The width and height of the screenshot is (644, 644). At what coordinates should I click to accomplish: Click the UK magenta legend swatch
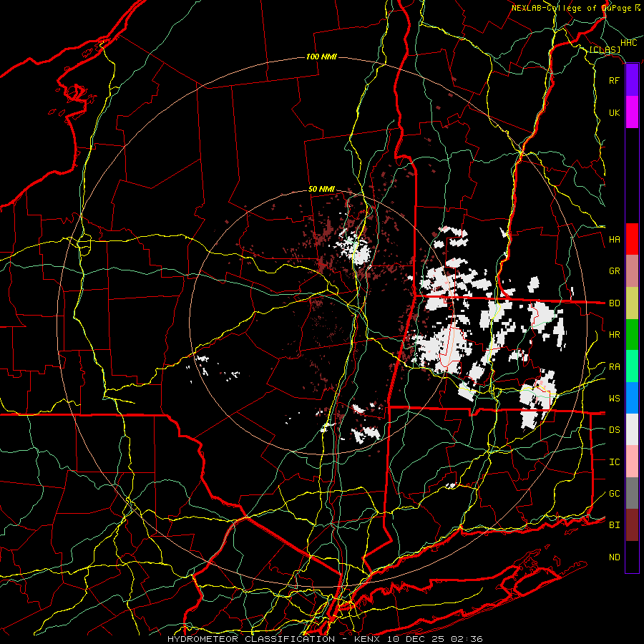(x=632, y=112)
